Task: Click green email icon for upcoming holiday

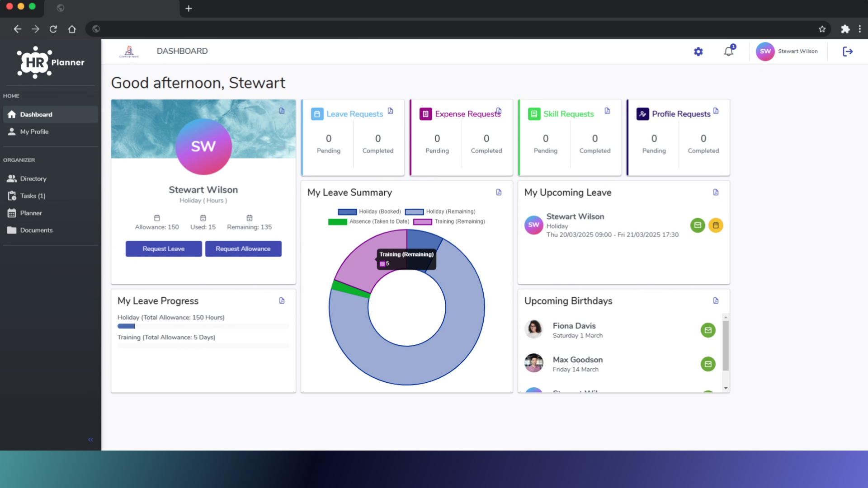Action: (x=698, y=225)
